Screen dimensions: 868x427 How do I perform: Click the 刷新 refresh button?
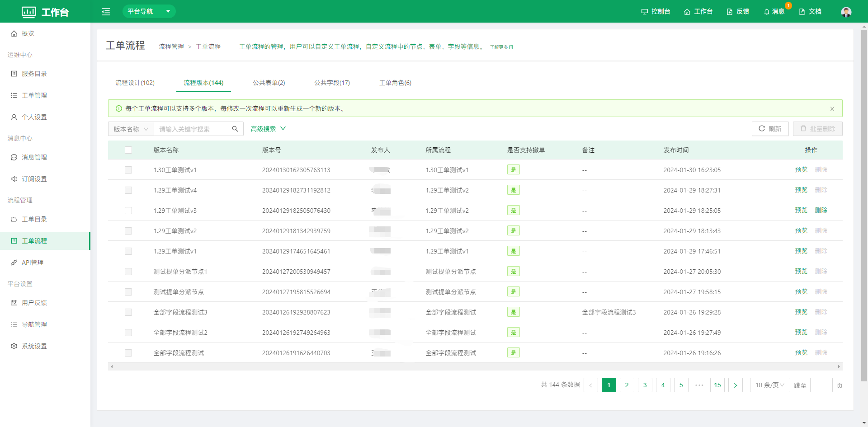pos(770,129)
